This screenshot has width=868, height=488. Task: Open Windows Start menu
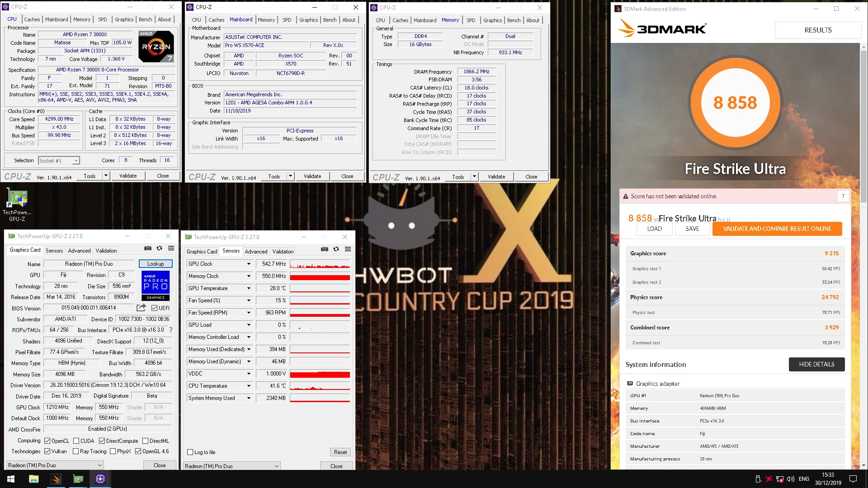11,479
